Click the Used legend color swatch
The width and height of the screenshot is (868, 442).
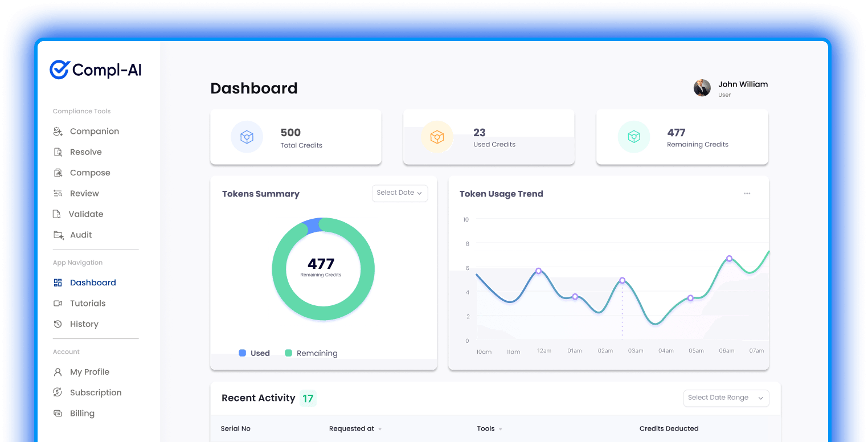pyautogui.click(x=243, y=353)
